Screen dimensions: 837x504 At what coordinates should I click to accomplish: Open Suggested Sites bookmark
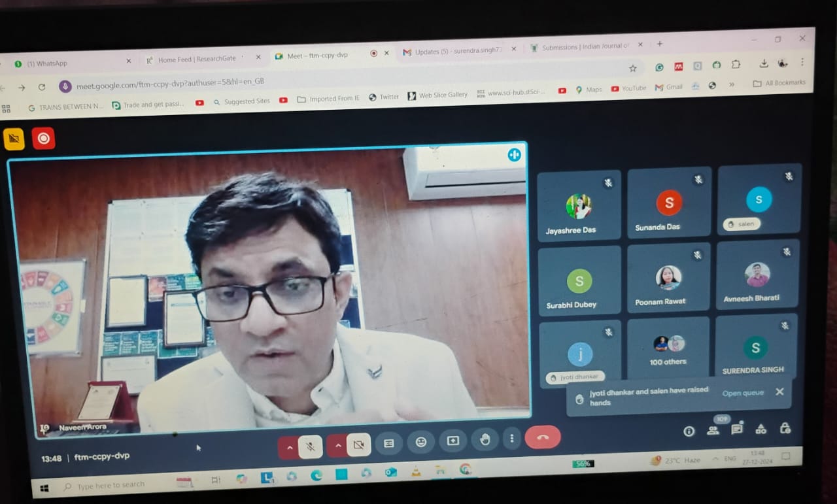coord(241,101)
